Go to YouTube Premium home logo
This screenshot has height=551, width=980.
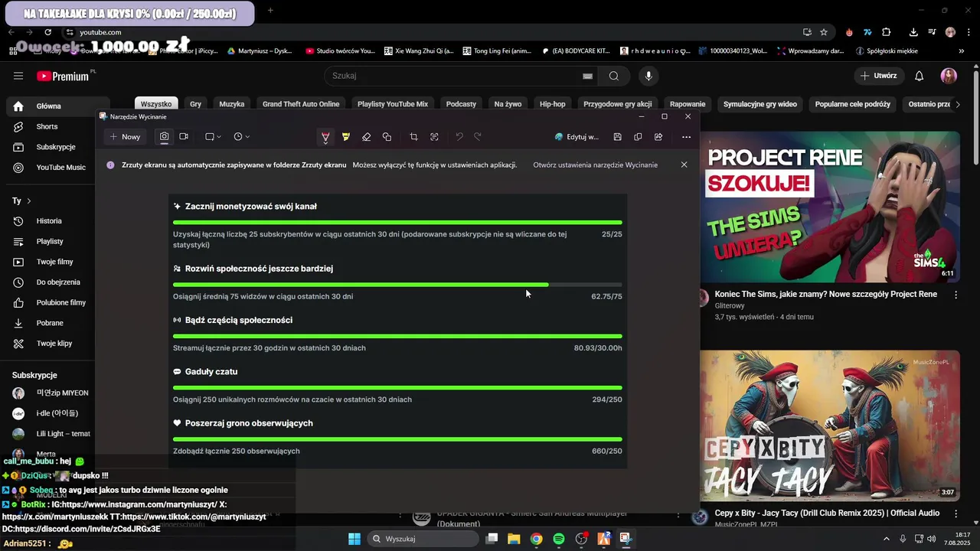pos(63,76)
